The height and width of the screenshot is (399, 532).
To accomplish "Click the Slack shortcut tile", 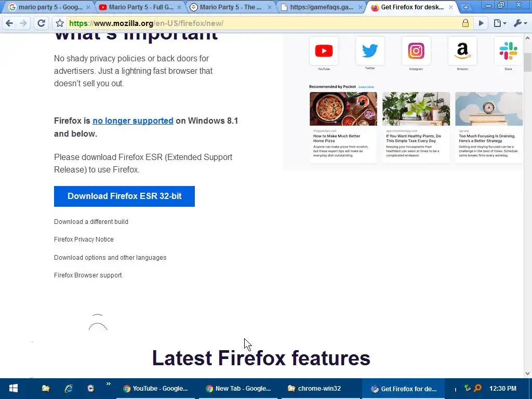I will coord(508,51).
